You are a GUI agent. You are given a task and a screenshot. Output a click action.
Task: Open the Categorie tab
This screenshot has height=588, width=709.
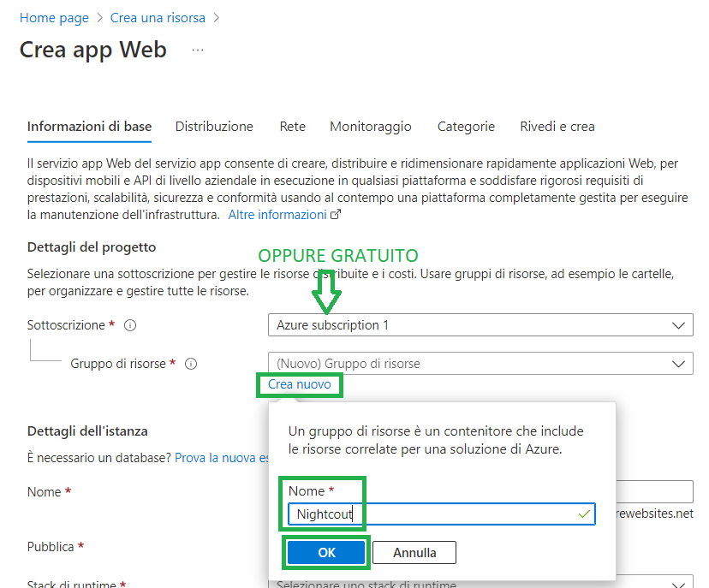pos(466,127)
